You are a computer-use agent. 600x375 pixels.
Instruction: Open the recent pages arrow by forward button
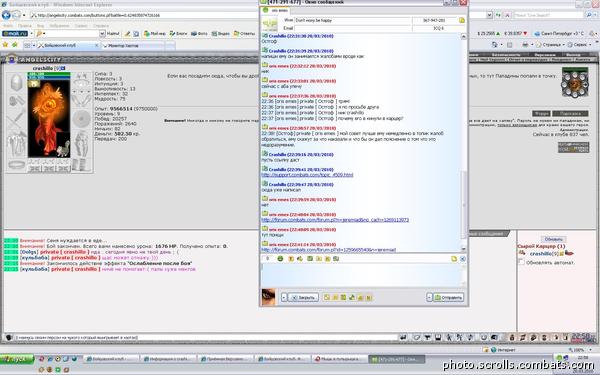(x=24, y=15)
